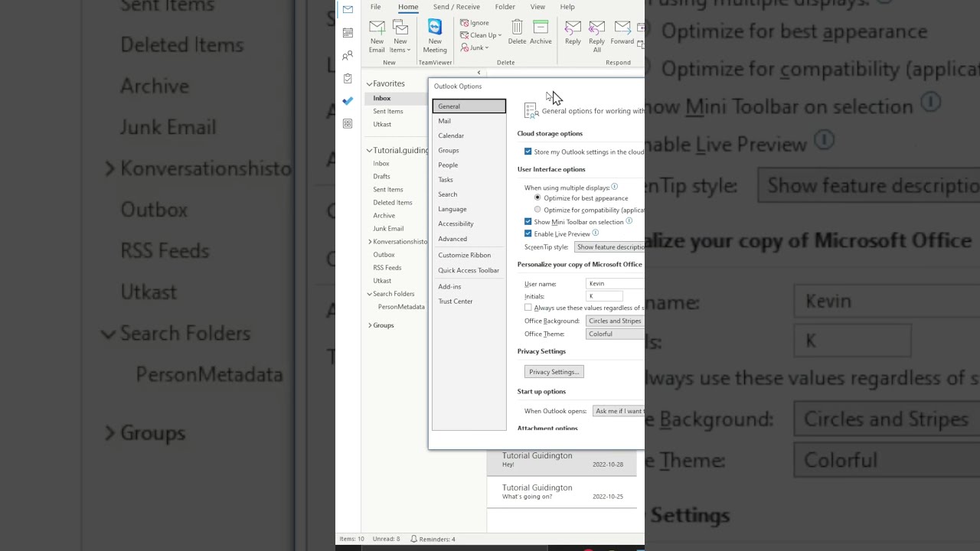Select Calendar in Outlook Options list

tap(469, 135)
